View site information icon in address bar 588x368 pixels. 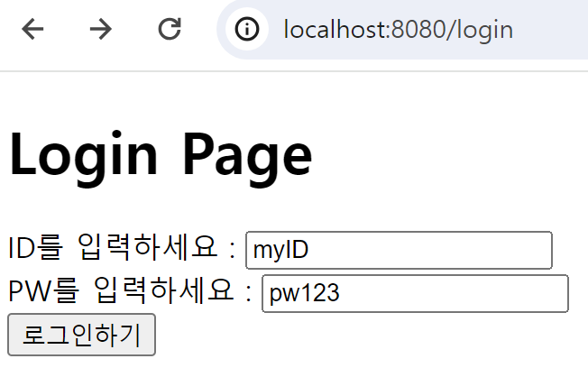click(x=247, y=29)
